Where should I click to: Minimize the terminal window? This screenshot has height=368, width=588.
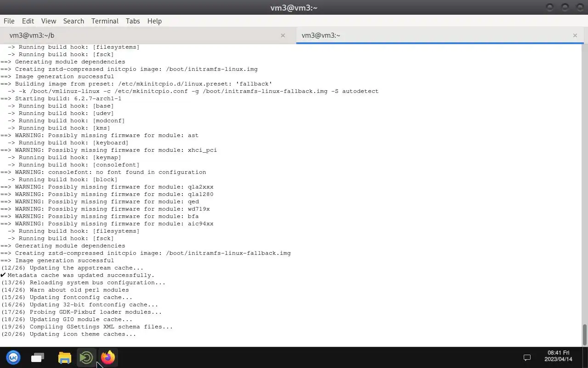pyautogui.click(x=550, y=7)
